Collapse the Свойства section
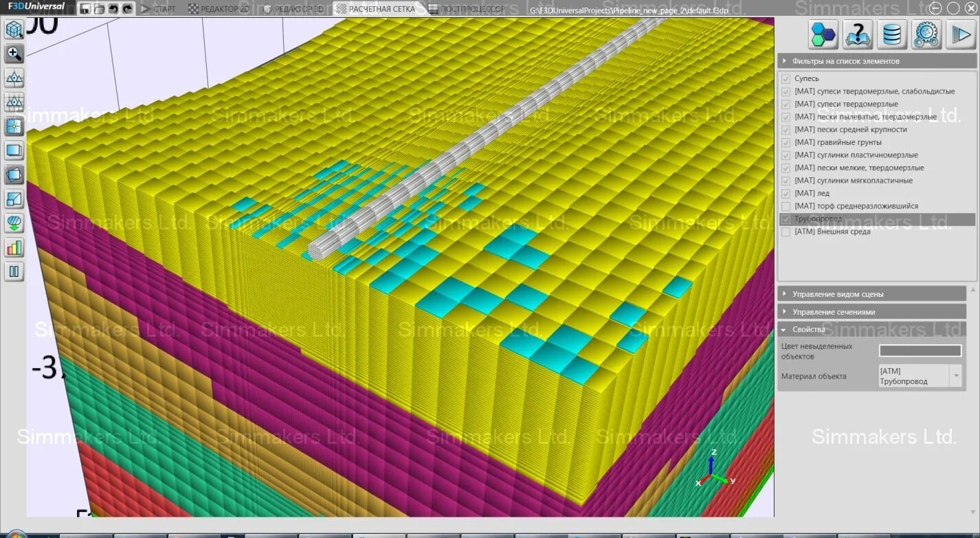Screen dimensions: 980x538 click(x=872, y=329)
